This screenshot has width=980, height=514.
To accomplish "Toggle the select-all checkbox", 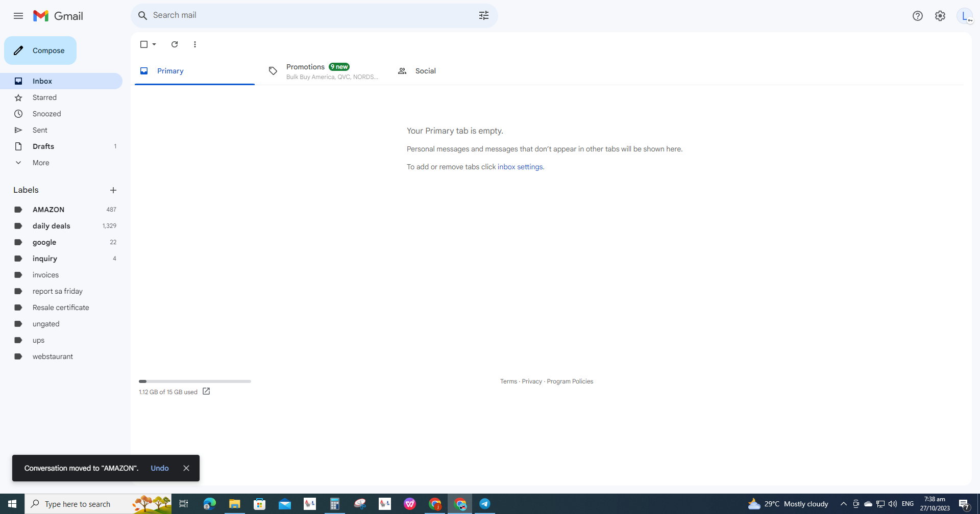I will point(144,44).
